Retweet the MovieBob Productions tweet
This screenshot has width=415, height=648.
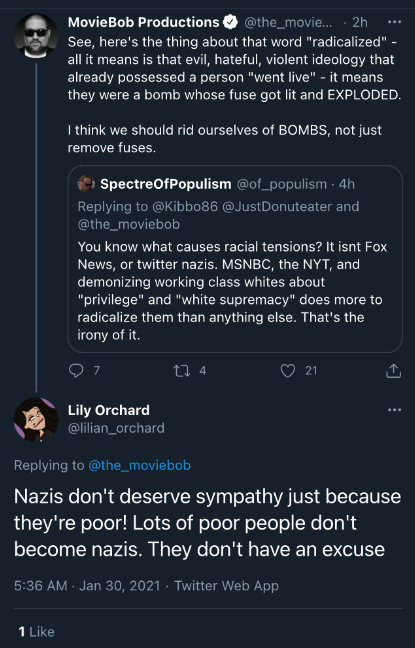[182, 371]
